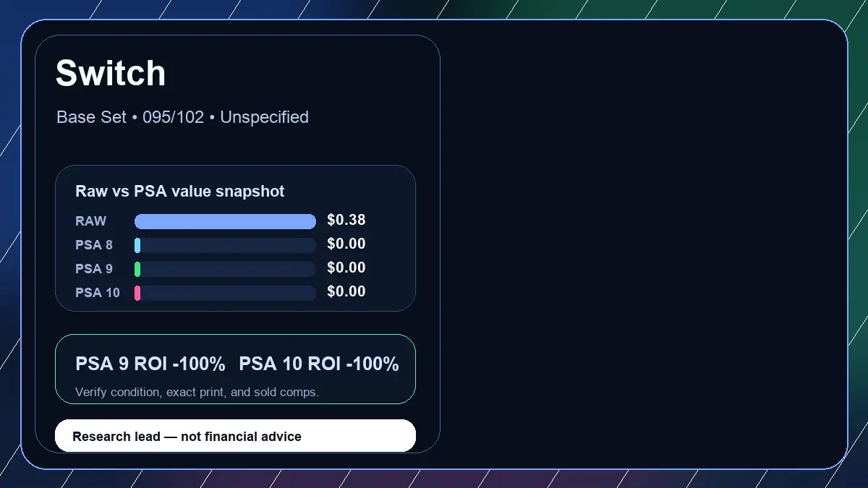This screenshot has width=868, height=488.
Task: Click the RAW value bar
Action: [225, 221]
